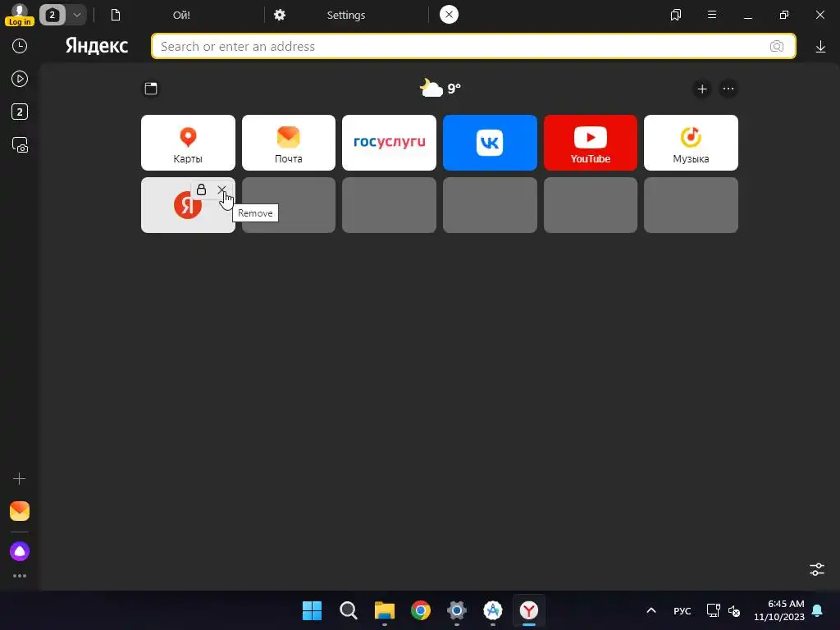
Task: Focus the search or address field
Action: pyautogui.click(x=473, y=46)
